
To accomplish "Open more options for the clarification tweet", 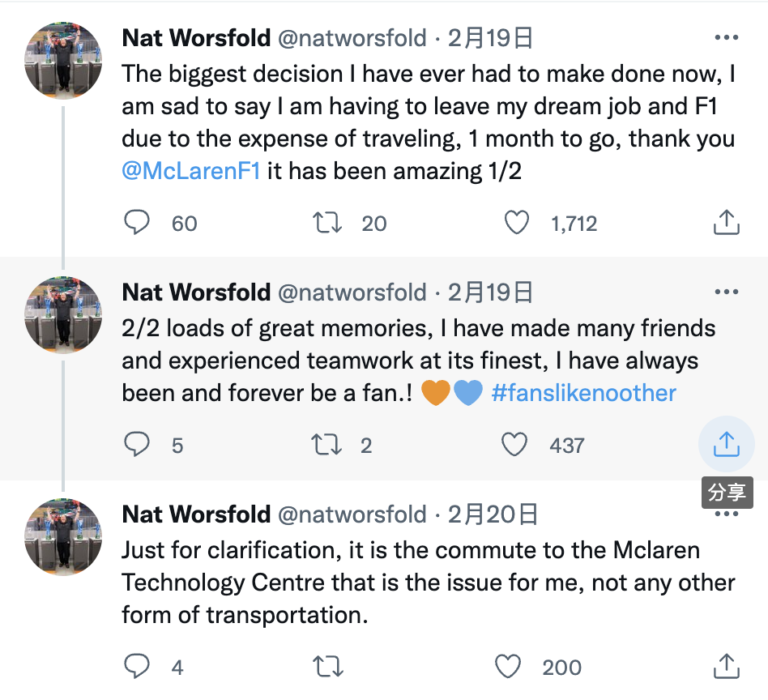I will pos(726,514).
